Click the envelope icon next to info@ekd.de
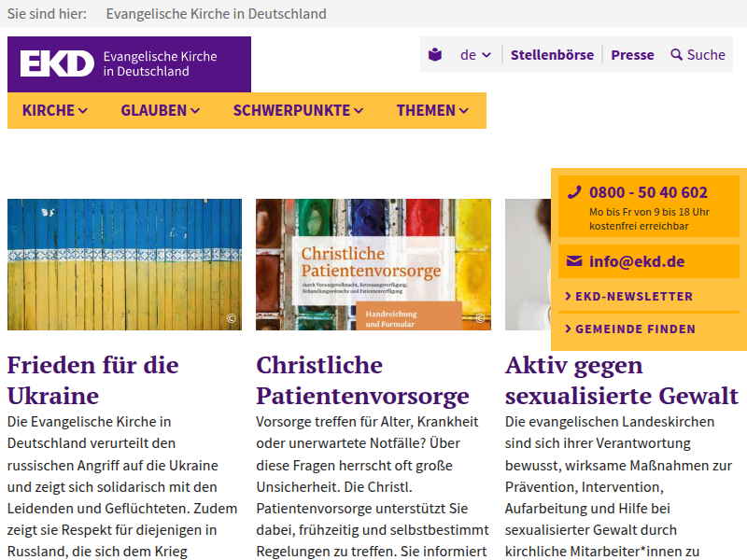Image resolution: width=747 pixels, height=560 pixels. (x=573, y=261)
